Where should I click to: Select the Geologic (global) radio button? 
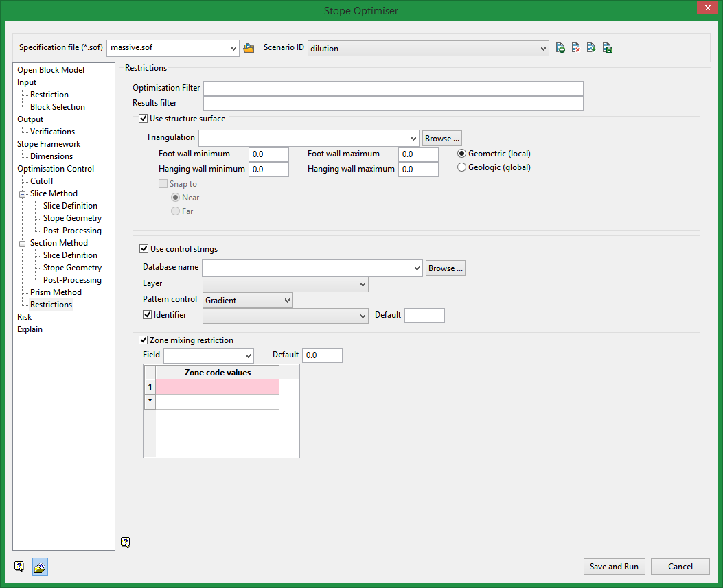pyautogui.click(x=462, y=167)
